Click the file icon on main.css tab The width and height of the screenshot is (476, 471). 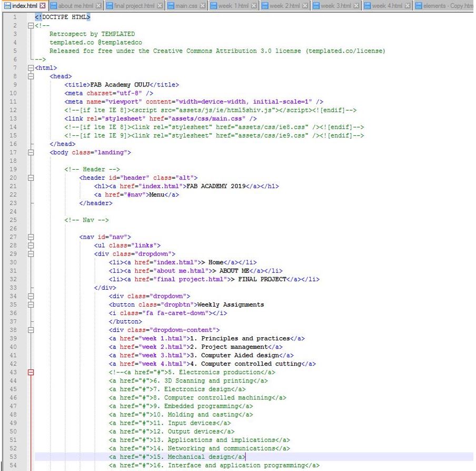(x=171, y=5)
